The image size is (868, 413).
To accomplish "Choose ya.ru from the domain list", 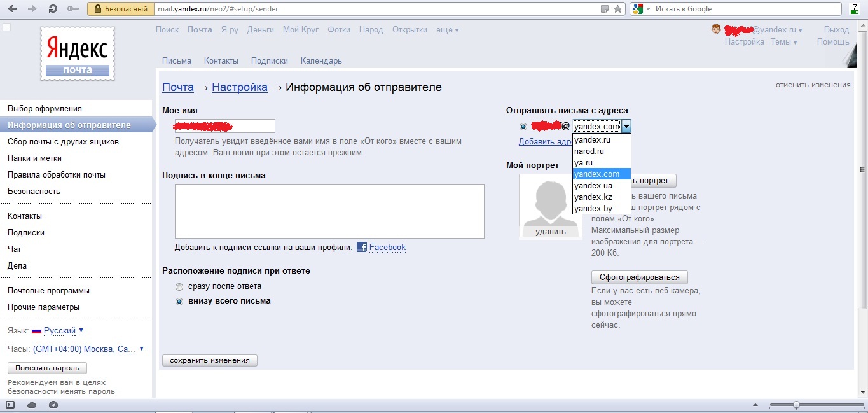I will pyautogui.click(x=602, y=162).
